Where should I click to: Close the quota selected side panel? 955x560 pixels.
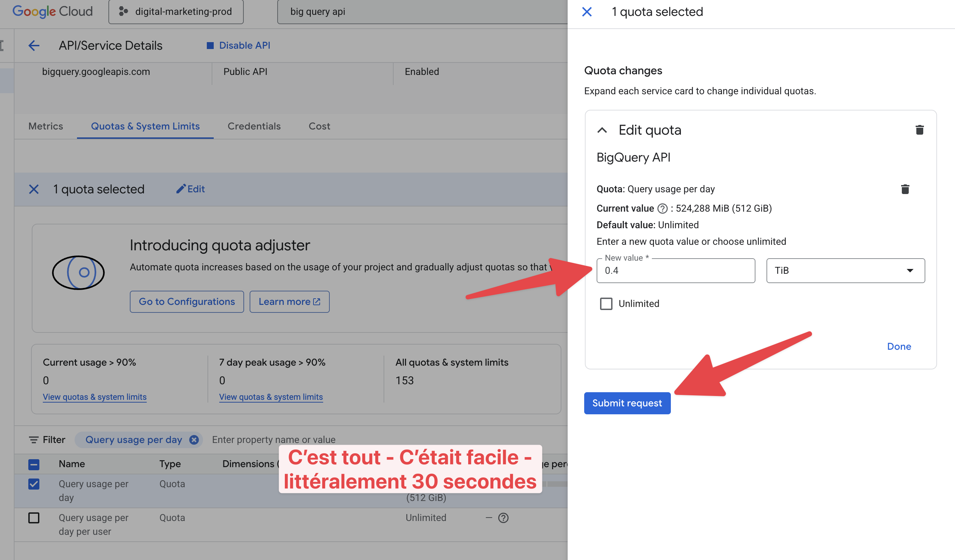587,12
